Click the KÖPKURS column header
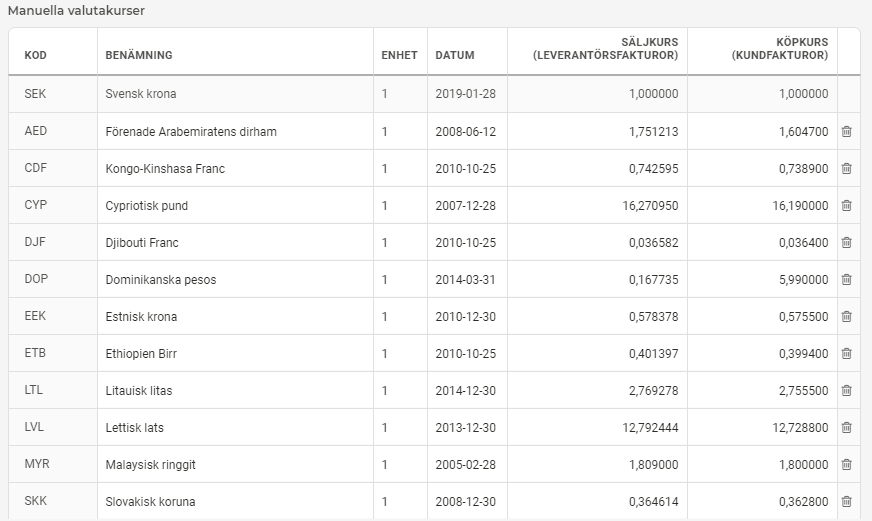Screen dimensions: 872x521 tap(780, 48)
